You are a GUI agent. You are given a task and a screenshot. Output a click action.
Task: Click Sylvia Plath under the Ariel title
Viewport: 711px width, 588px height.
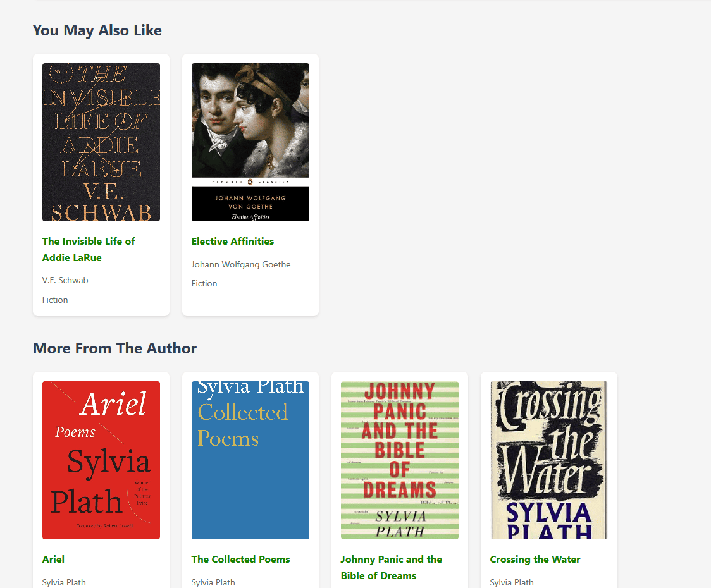tap(64, 582)
